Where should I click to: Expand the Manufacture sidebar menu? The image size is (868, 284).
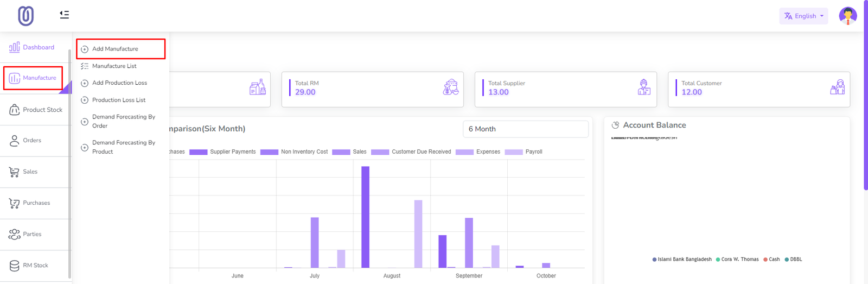(x=33, y=78)
